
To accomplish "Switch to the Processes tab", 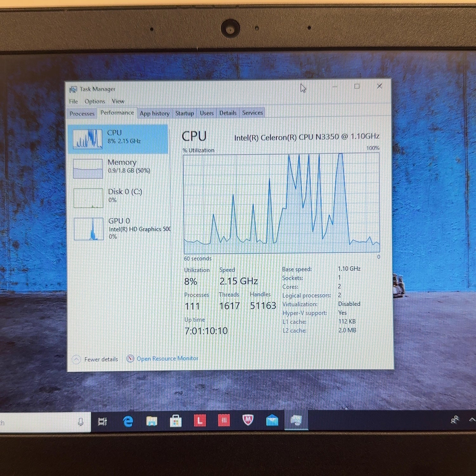I will point(82,114).
